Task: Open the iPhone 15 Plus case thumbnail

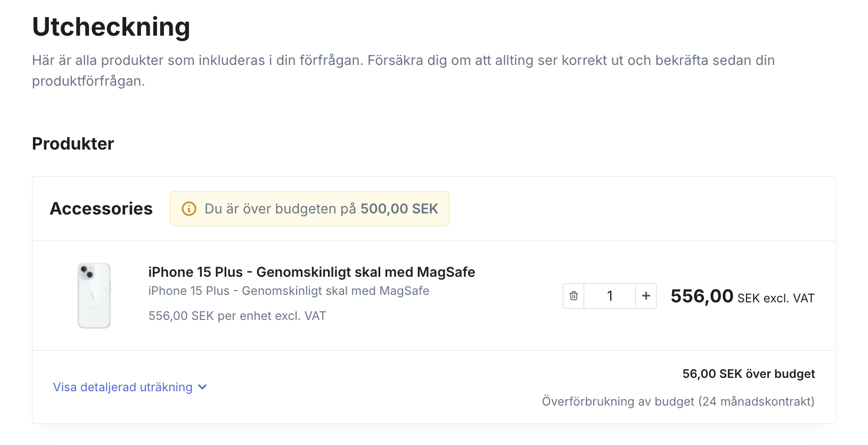Action: click(x=94, y=295)
